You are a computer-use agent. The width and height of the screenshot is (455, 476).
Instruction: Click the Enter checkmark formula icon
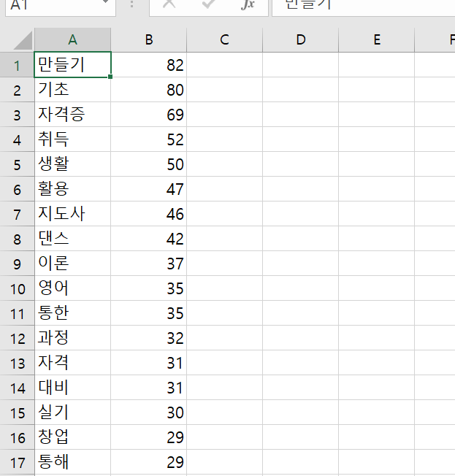point(208,4)
